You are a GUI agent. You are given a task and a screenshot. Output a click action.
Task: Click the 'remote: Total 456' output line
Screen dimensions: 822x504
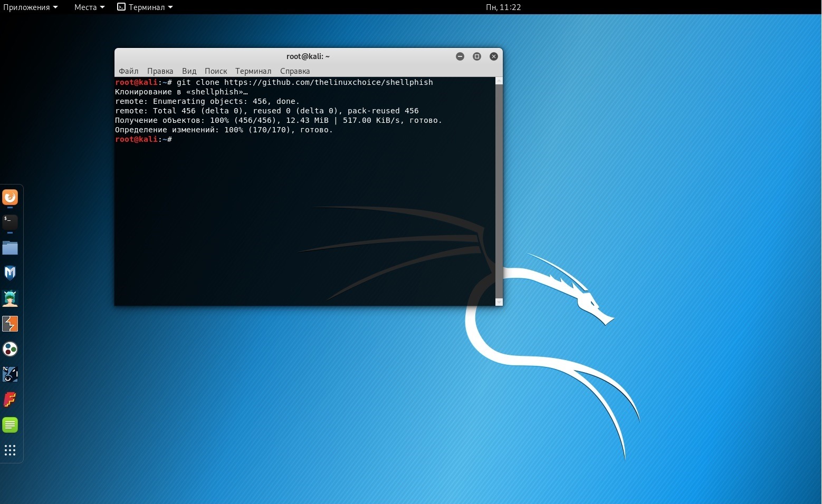tap(267, 111)
